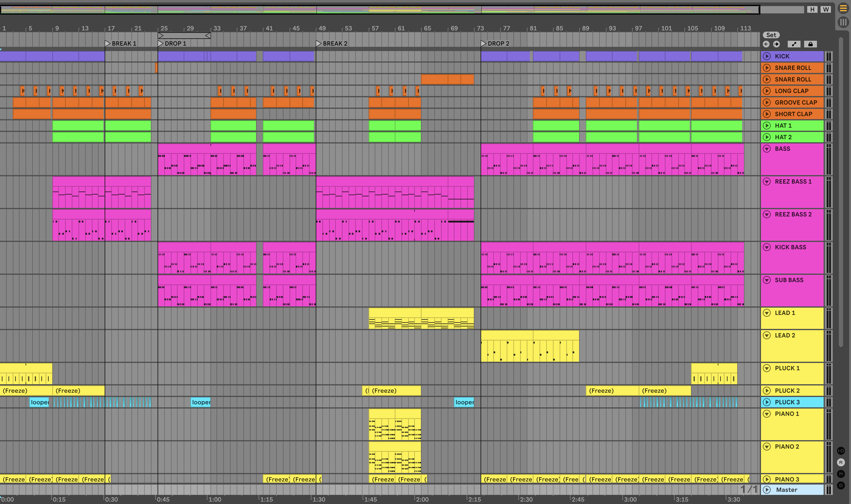Viewport: 851px width, 504px height.
Task: Click the next locator arrow button
Action: click(x=776, y=44)
